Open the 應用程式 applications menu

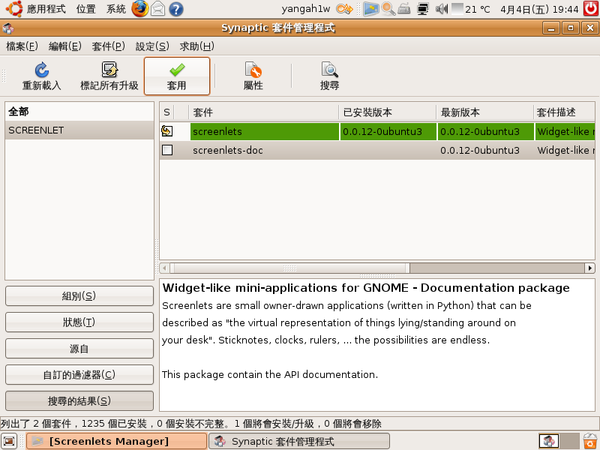[x=46, y=9]
